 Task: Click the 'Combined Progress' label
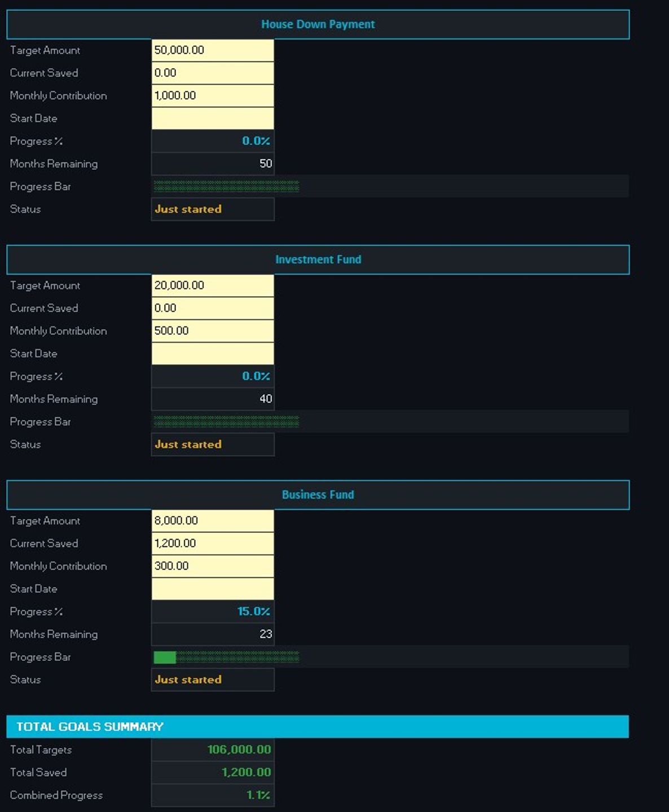56,795
